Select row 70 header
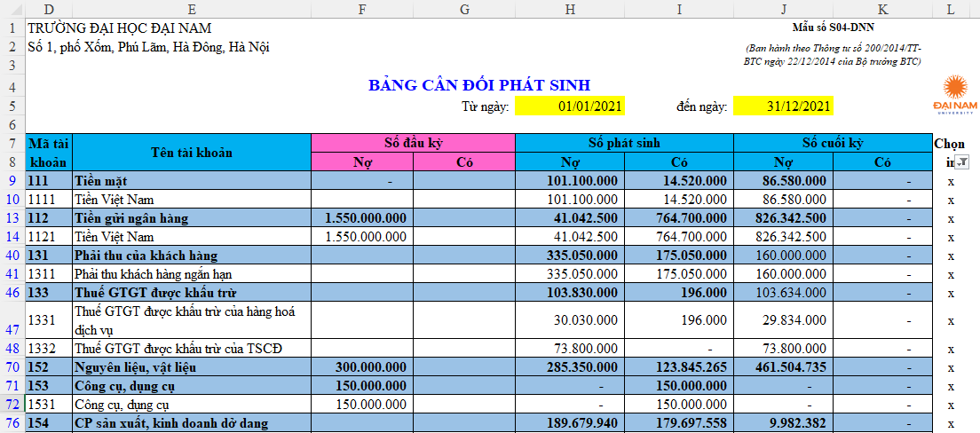The image size is (980, 433). click(x=12, y=367)
